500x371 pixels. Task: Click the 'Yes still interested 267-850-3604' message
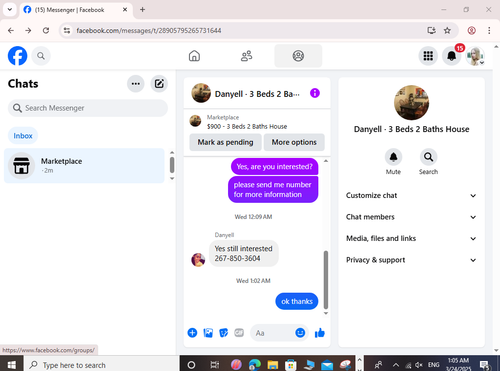[244, 253]
